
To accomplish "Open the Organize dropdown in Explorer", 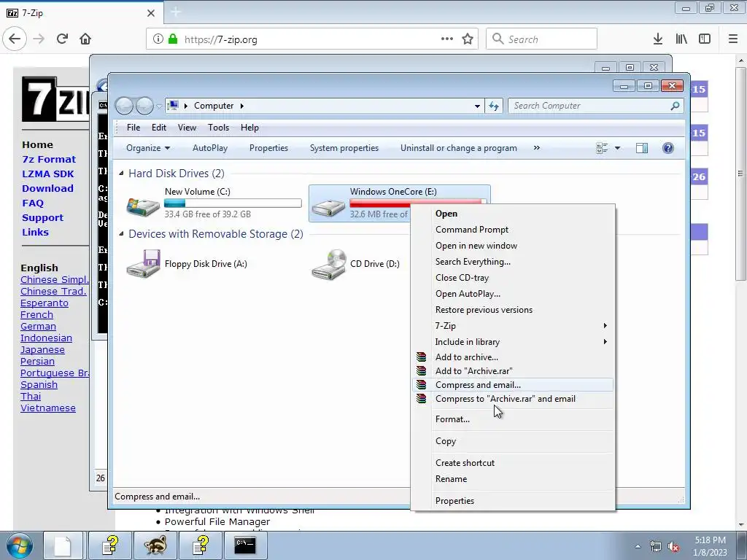I will 147,148.
